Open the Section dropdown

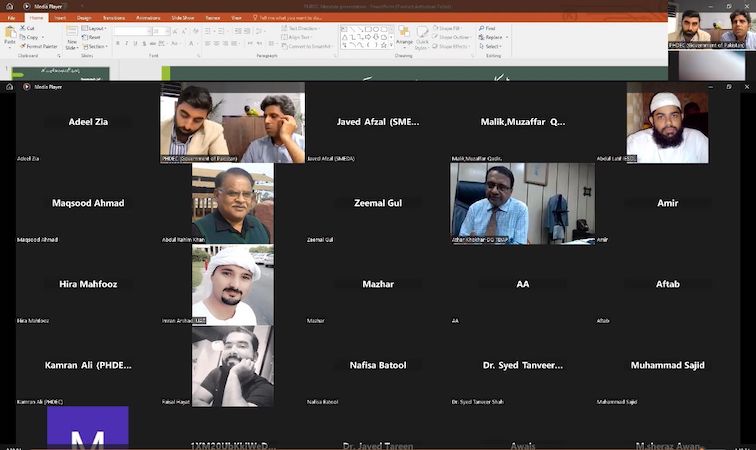pos(96,46)
